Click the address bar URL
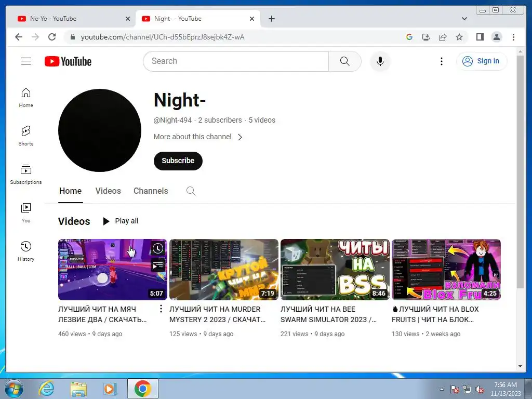This screenshot has height=399, width=532. (x=163, y=37)
